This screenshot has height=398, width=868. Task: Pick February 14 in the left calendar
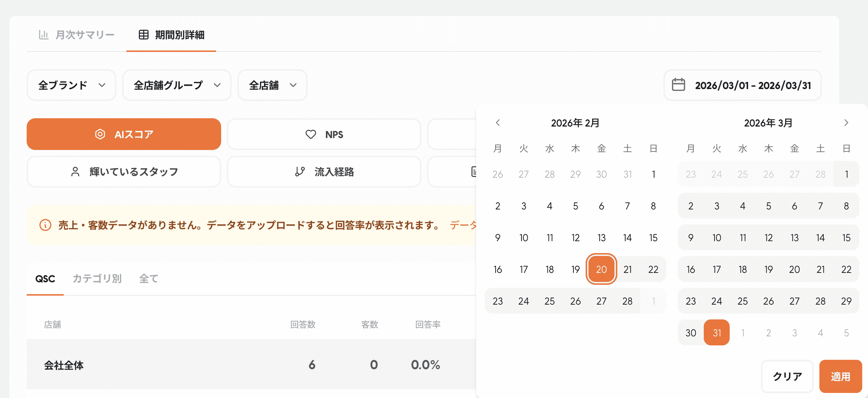(x=627, y=238)
